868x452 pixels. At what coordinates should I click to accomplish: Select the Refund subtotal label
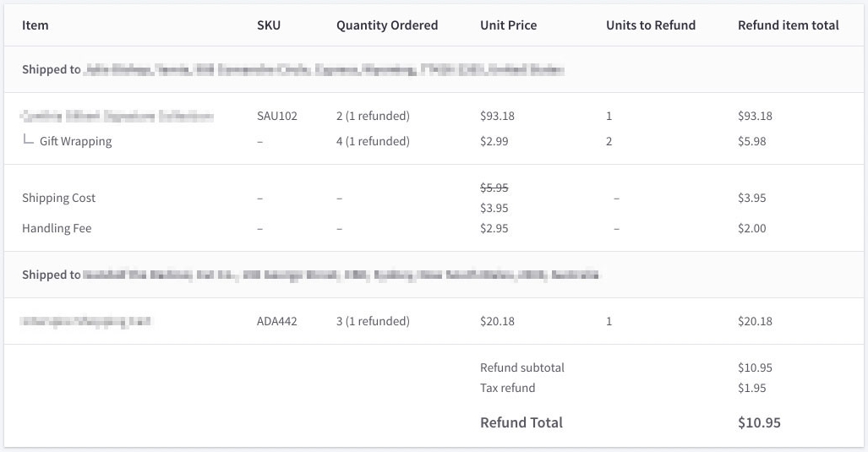[x=522, y=368]
